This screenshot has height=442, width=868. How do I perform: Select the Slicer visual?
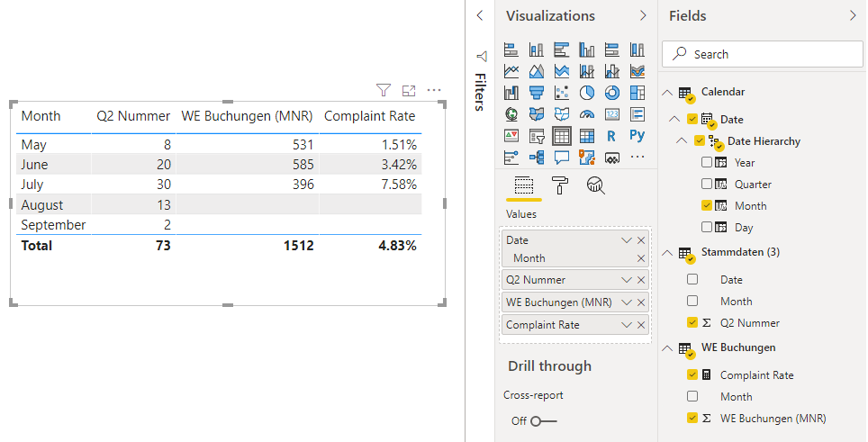(x=536, y=136)
